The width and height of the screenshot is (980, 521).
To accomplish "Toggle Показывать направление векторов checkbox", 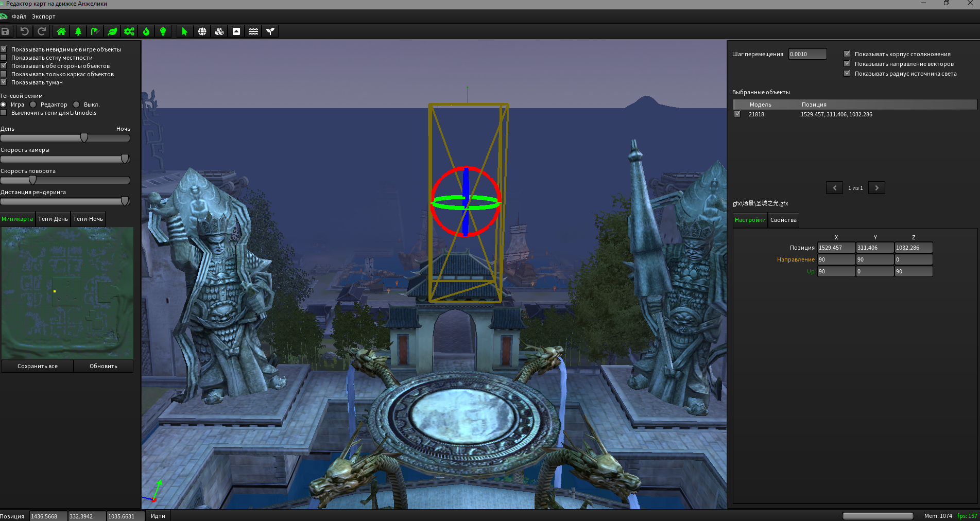I will 847,63.
